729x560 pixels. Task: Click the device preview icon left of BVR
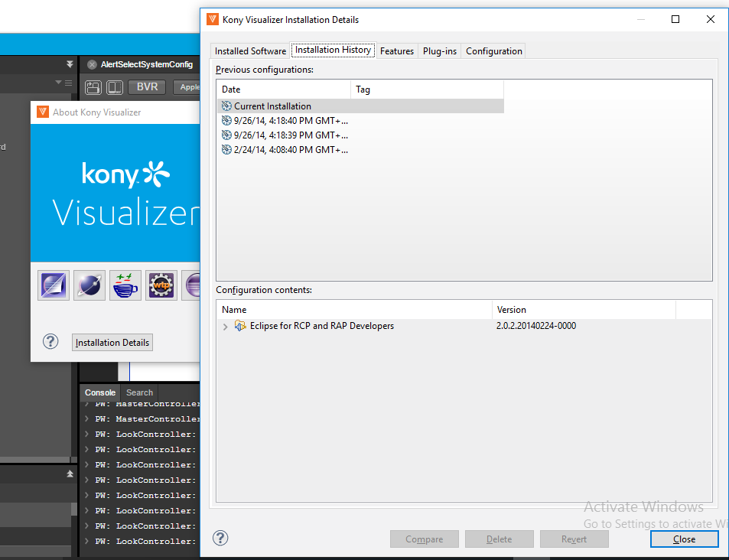[114, 87]
